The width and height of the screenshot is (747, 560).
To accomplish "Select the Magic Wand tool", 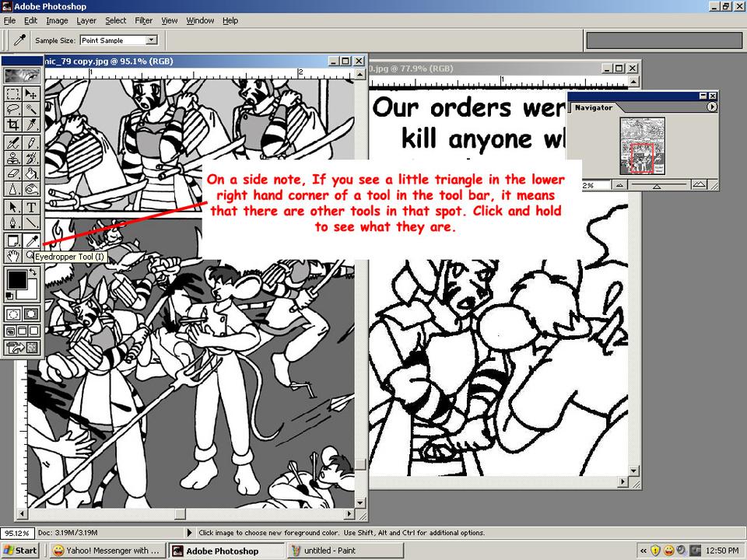I will click(31, 109).
